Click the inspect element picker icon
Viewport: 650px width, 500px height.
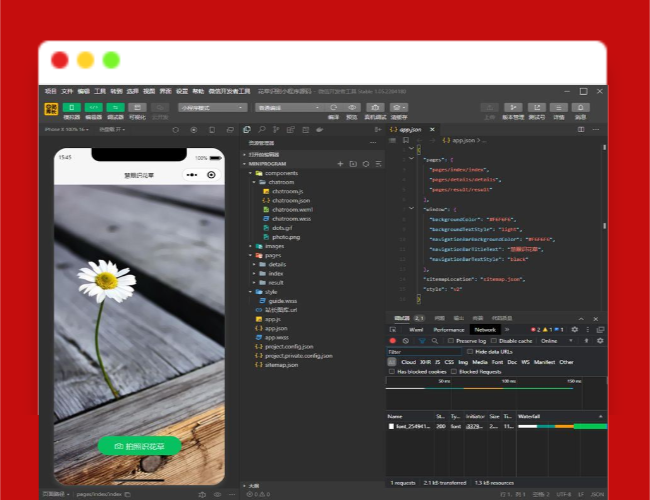pyautogui.click(x=392, y=329)
